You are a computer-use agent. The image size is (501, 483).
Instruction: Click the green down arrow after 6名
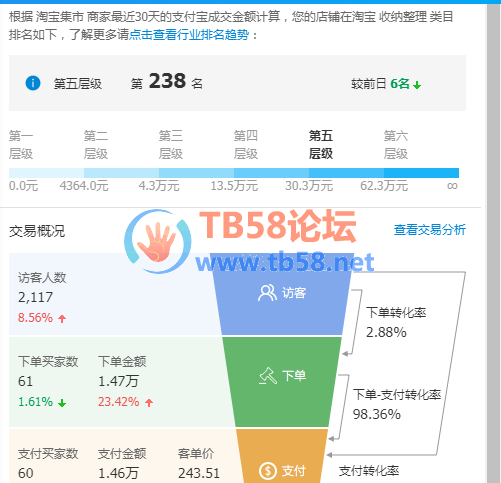[x=417, y=85]
